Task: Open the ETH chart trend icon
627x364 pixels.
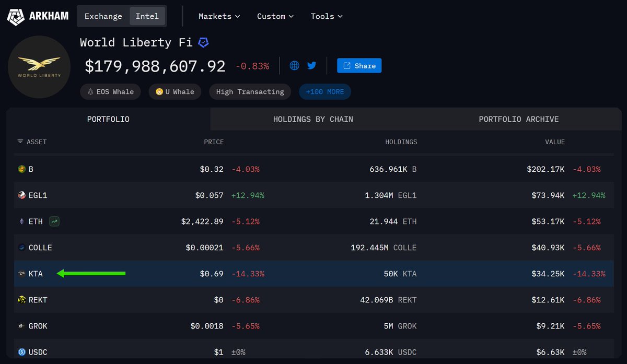Action: click(x=54, y=221)
